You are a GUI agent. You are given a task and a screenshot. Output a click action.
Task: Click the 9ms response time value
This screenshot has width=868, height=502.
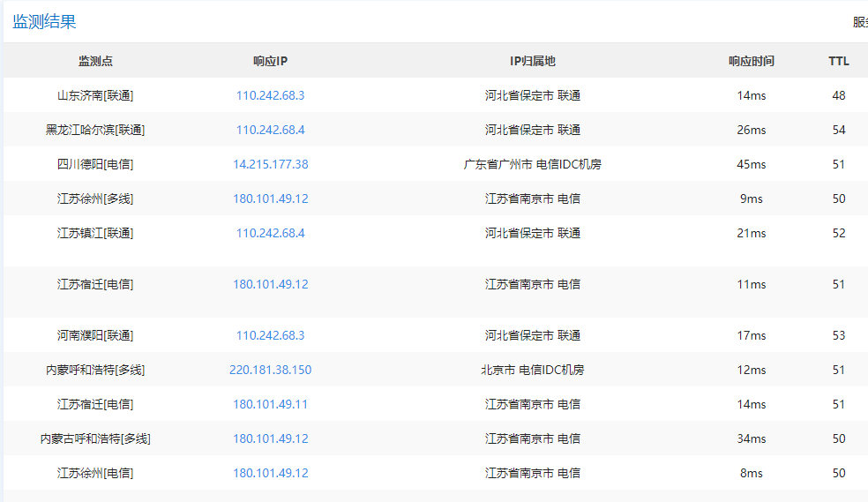pyautogui.click(x=752, y=199)
